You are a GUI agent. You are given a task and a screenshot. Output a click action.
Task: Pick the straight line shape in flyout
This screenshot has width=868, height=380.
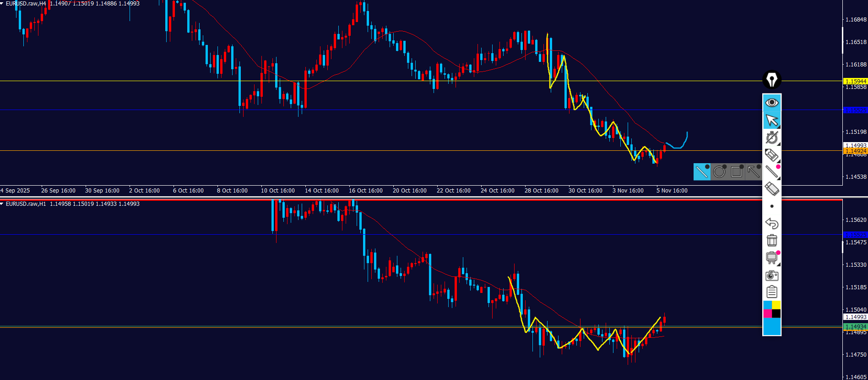(x=702, y=172)
